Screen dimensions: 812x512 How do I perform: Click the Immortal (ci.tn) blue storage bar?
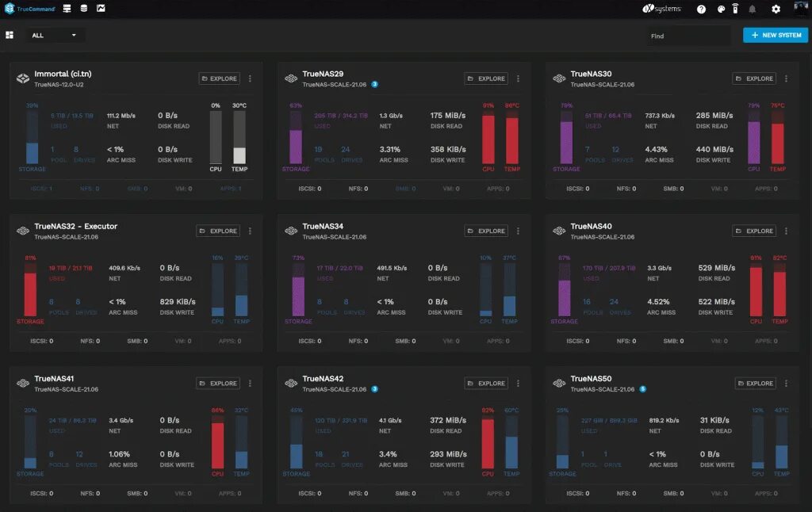[x=32, y=138]
